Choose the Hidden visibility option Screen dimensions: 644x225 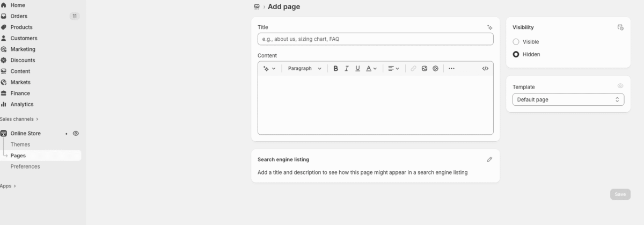pos(516,54)
